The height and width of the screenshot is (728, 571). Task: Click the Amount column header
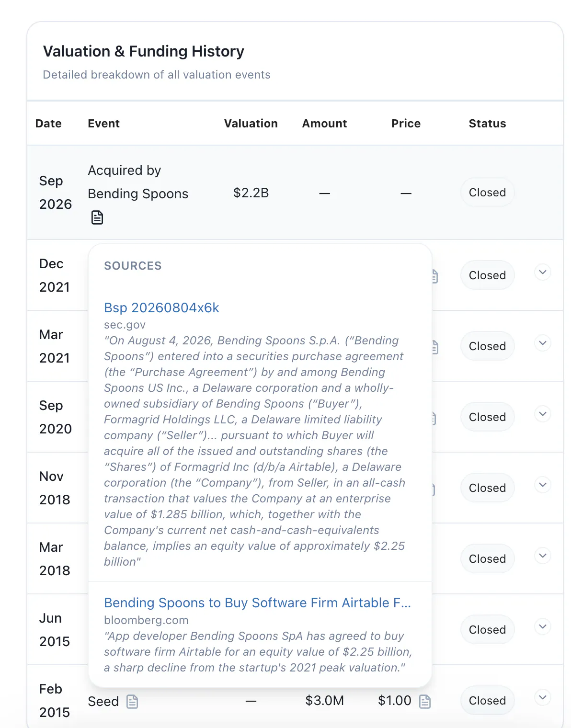324,124
